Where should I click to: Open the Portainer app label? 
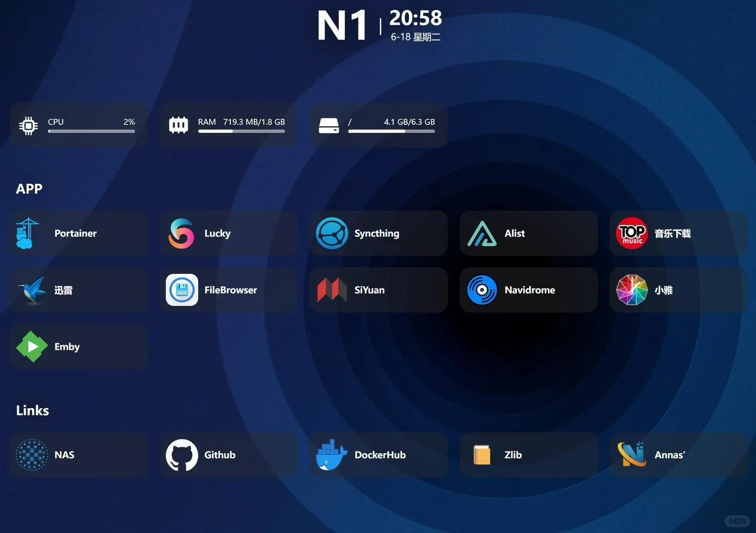[x=75, y=233]
